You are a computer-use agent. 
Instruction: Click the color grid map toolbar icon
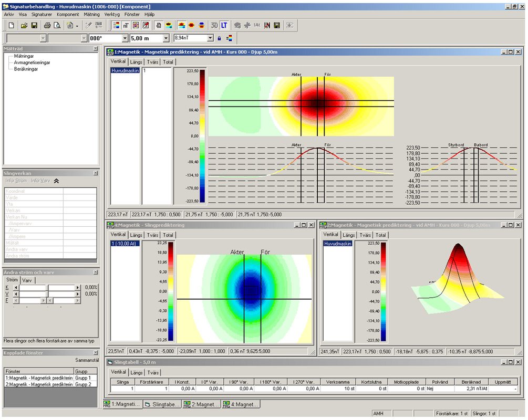coord(136,25)
